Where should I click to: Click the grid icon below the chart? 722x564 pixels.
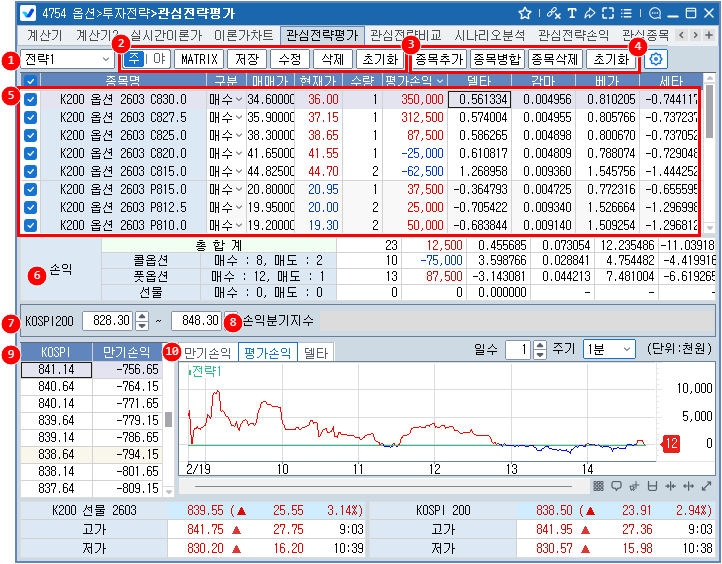coord(597,486)
